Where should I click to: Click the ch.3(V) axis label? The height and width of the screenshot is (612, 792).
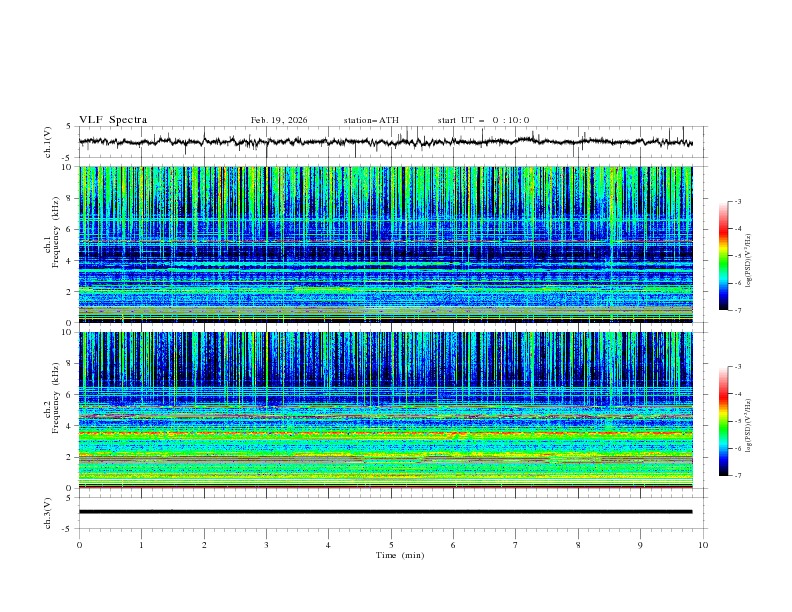(48, 511)
